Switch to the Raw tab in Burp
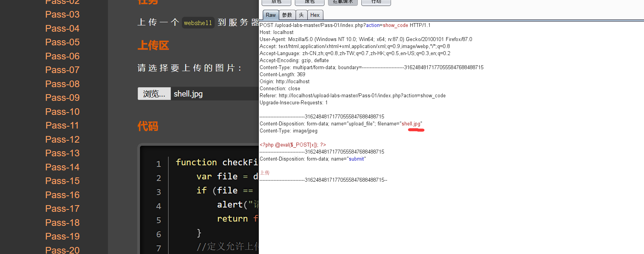 (271, 15)
